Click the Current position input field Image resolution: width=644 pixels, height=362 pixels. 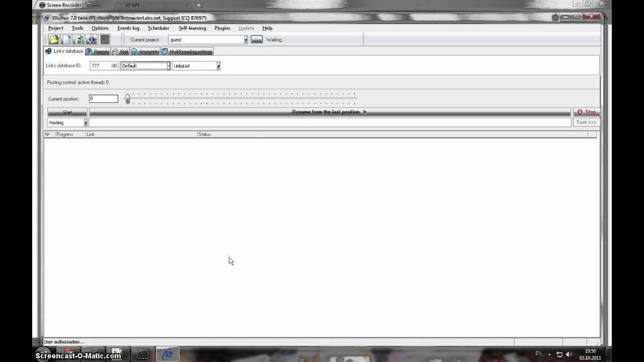[x=104, y=99]
